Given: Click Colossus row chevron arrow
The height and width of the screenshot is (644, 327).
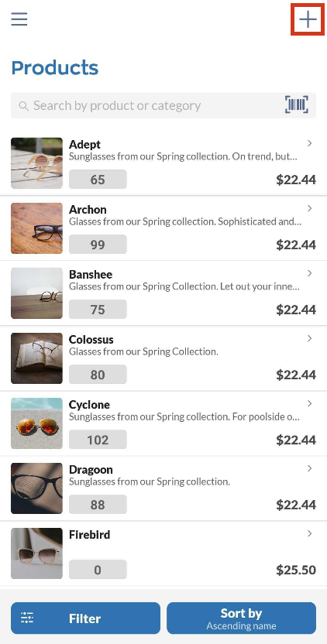Looking at the screenshot, I should [310, 338].
